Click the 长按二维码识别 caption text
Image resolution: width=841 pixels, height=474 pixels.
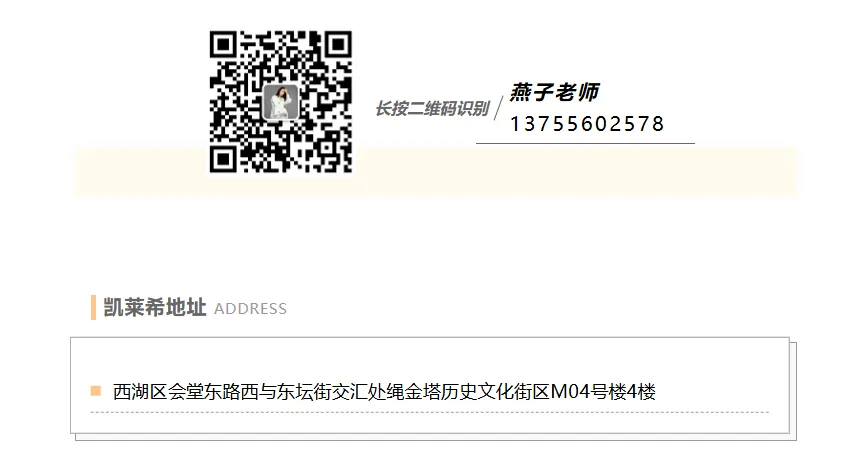pyautogui.click(x=432, y=109)
